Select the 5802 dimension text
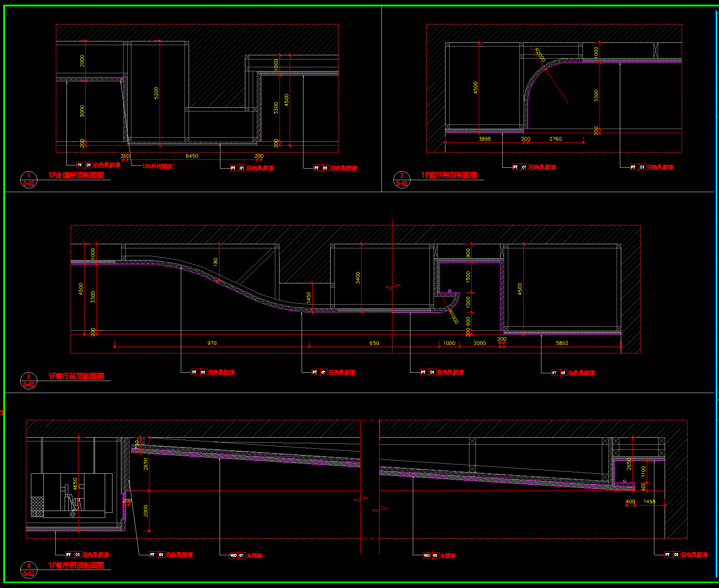This screenshot has width=719, height=588. pyautogui.click(x=562, y=343)
